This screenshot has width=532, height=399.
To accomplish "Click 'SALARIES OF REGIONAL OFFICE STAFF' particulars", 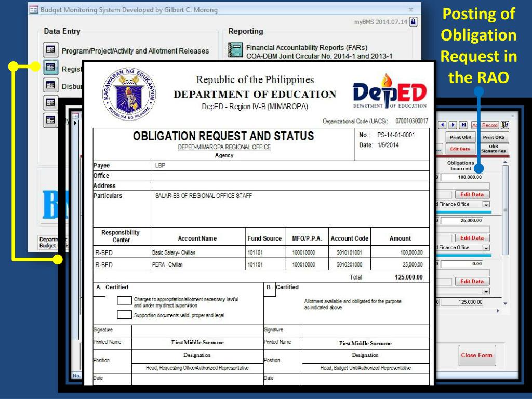I will [204, 196].
